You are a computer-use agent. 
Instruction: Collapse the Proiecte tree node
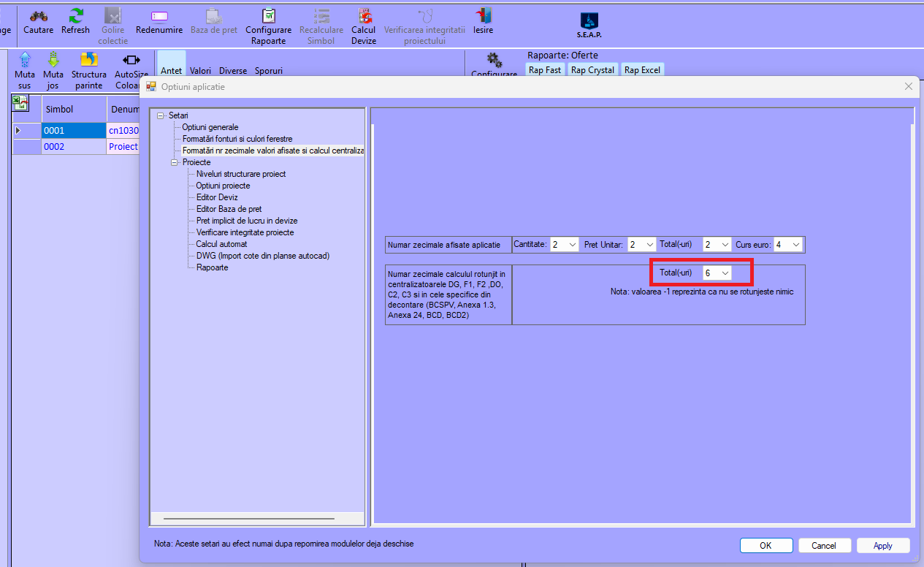pyautogui.click(x=175, y=162)
